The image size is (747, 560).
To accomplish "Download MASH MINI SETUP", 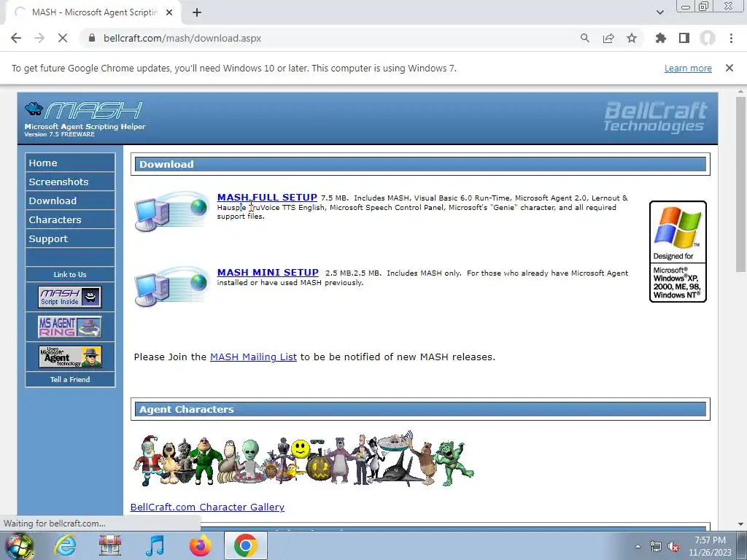I will click(268, 273).
